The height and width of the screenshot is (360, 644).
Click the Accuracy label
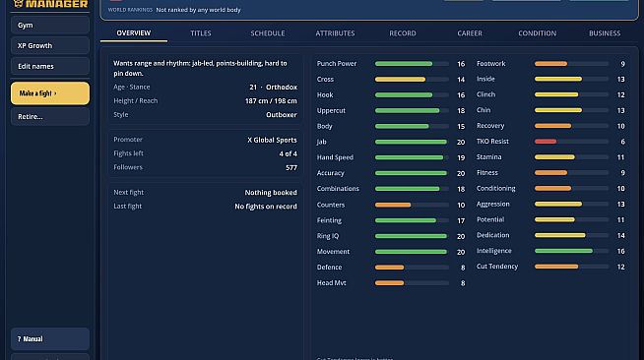tap(330, 173)
